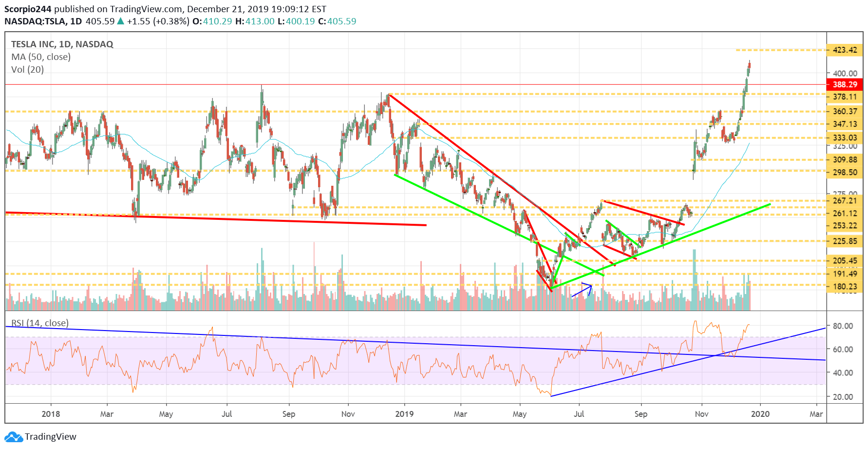Viewport: 868px width, 450px height.
Task: Click the RSI (14, close) indicator label
Action: (40, 323)
